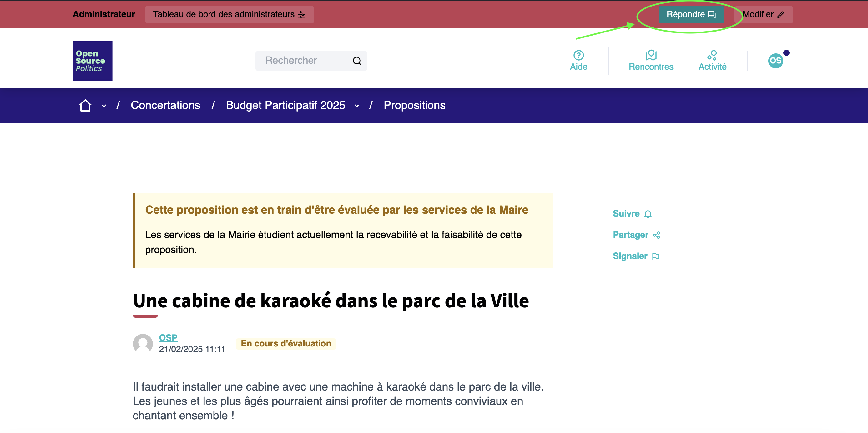
Task: Click the OS user avatar
Action: tap(775, 61)
